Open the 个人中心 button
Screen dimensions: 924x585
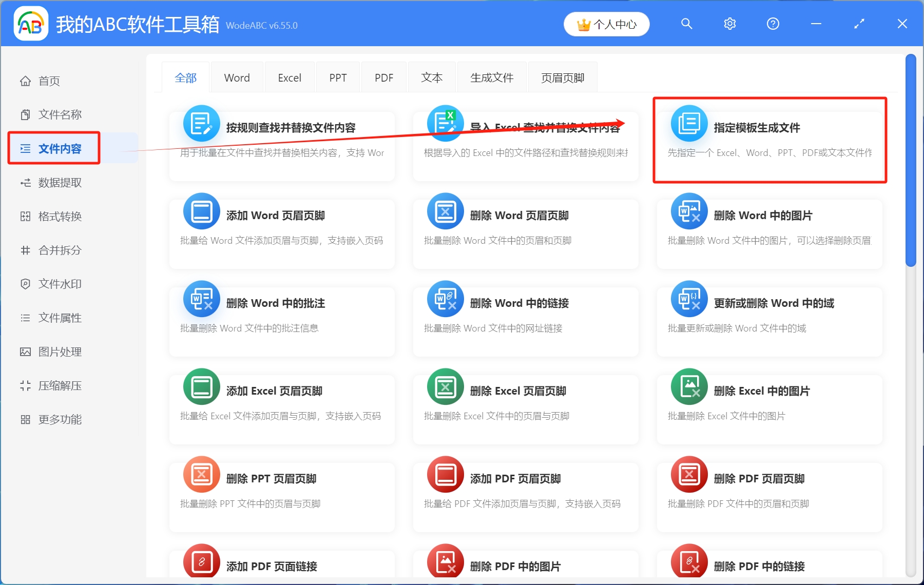(x=606, y=24)
